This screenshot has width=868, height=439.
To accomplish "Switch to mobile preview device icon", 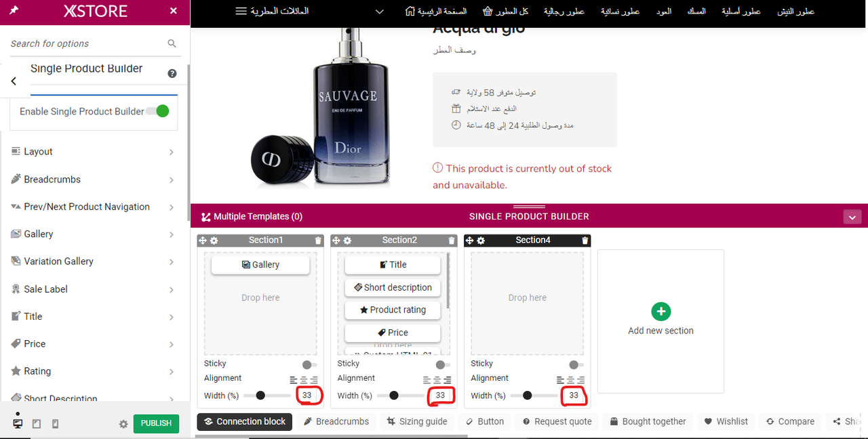I will [55, 423].
